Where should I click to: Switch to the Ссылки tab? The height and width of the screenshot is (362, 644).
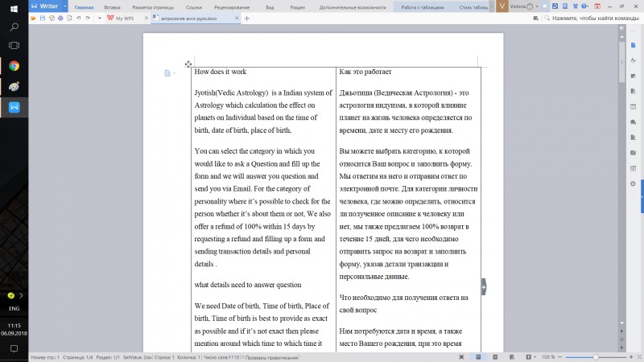pyautogui.click(x=194, y=7)
